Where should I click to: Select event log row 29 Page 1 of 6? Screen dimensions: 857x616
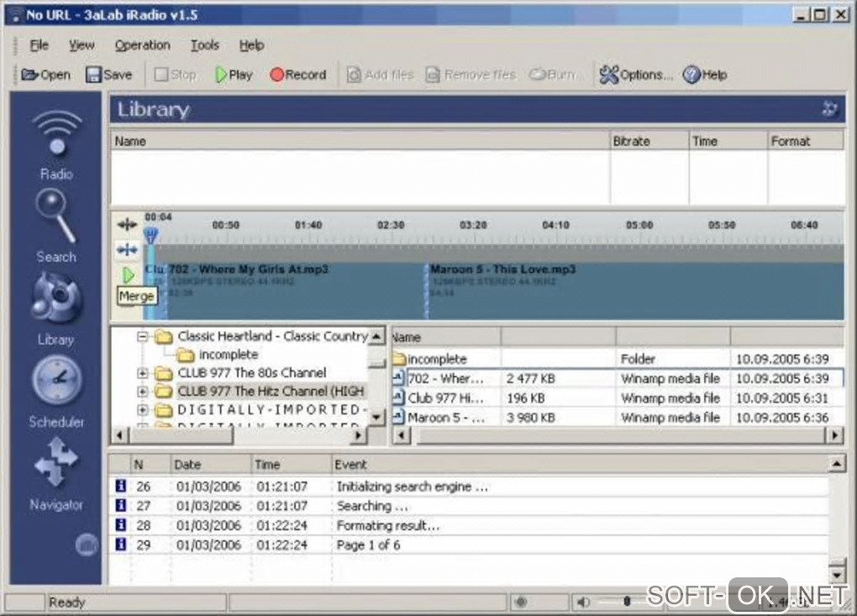click(470, 545)
